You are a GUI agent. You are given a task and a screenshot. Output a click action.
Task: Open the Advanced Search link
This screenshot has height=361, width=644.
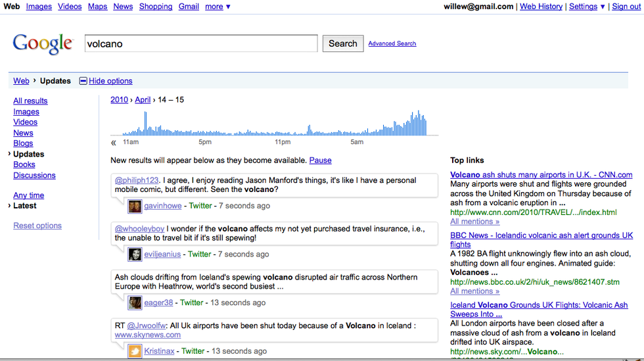pos(392,43)
